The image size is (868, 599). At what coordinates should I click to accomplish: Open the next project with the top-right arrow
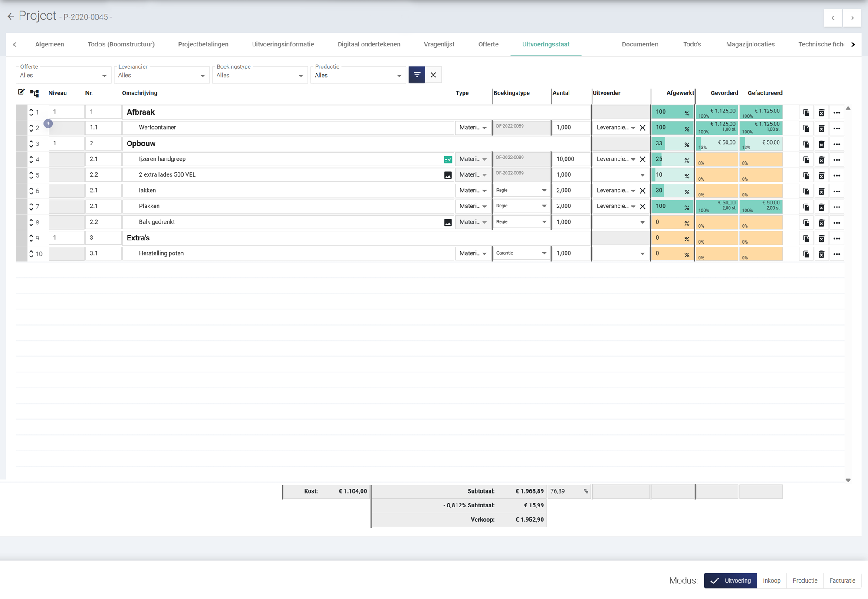(x=852, y=18)
